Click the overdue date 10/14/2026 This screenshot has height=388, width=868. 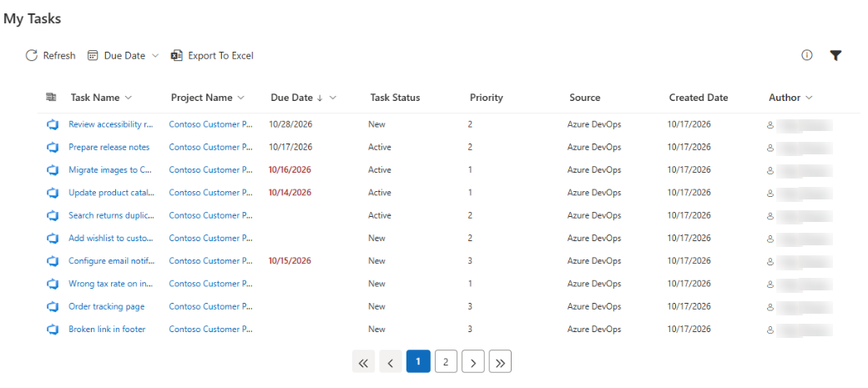pyautogui.click(x=290, y=193)
